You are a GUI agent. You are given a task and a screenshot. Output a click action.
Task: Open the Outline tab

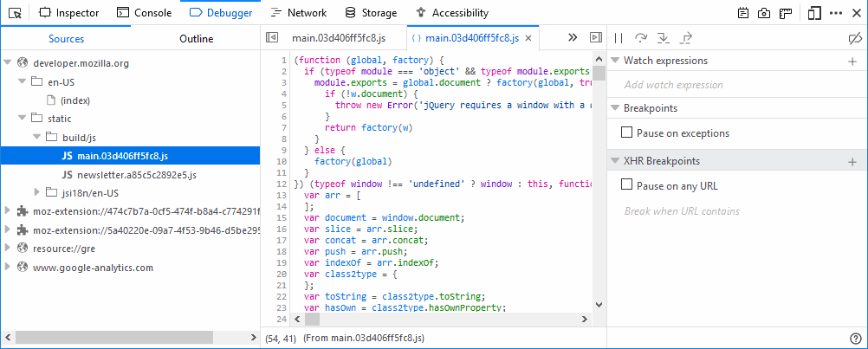196,39
